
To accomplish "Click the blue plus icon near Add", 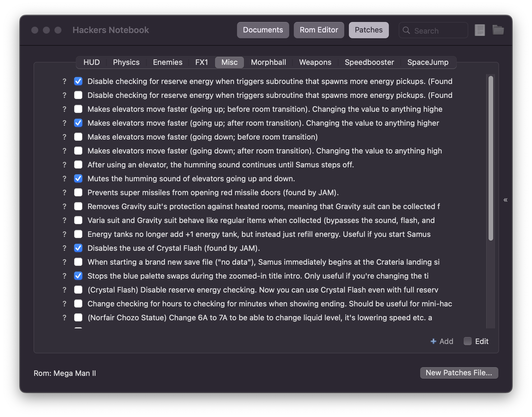I will tap(433, 341).
